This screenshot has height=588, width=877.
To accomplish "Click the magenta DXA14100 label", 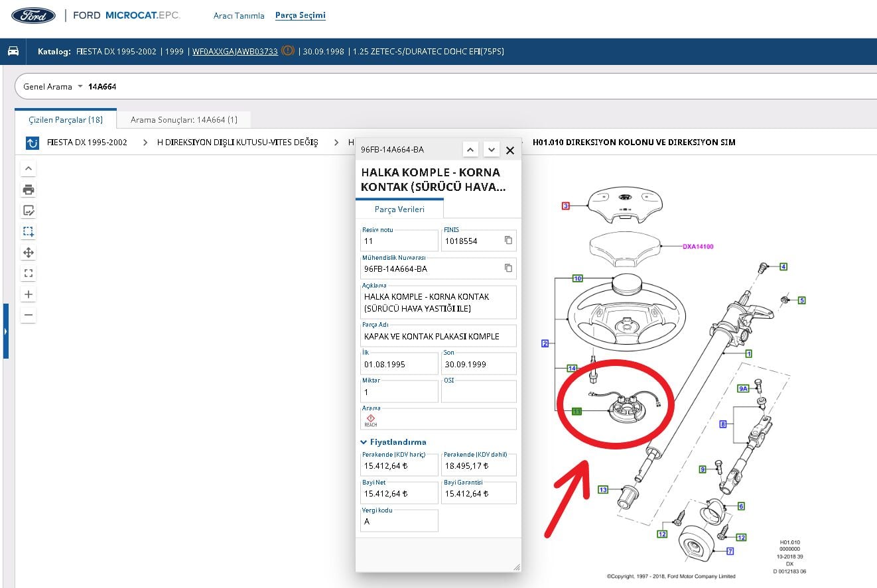I will pyautogui.click(x=698, y=247).
